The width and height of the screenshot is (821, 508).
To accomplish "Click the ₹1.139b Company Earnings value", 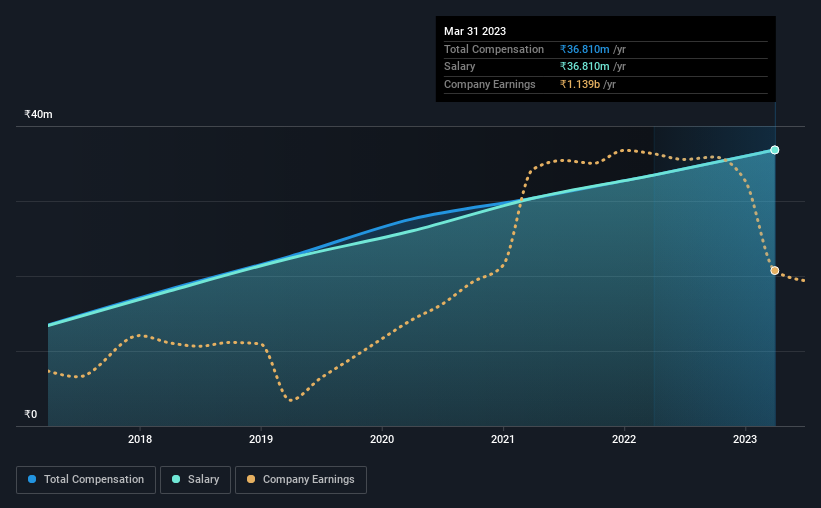I will pyautogui.click(x=580, y=84).
